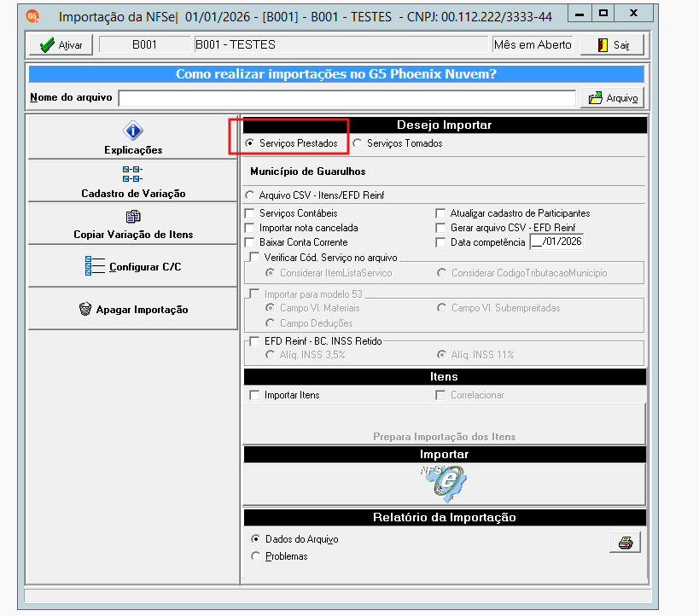Check Gerar arquivo CSV - EFD Reinf
Viewport: 699px width, 616px height.
point(440,228)
